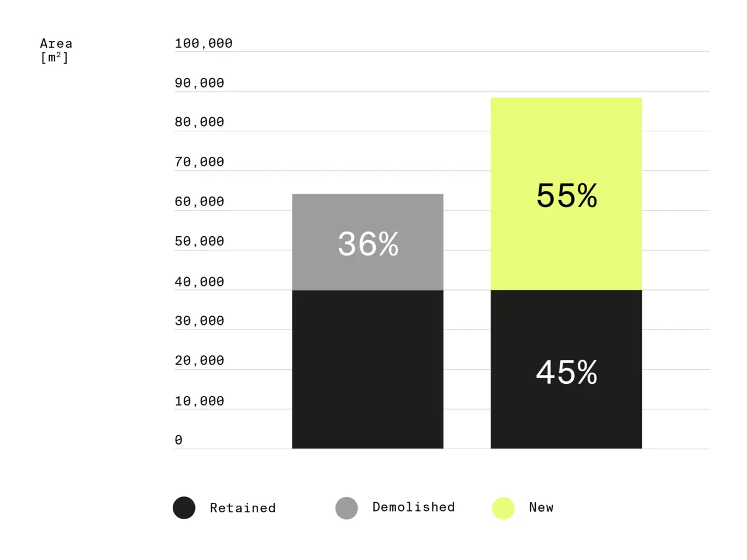
Task: Click the black Retained legend circle
Action: point(184,508)
